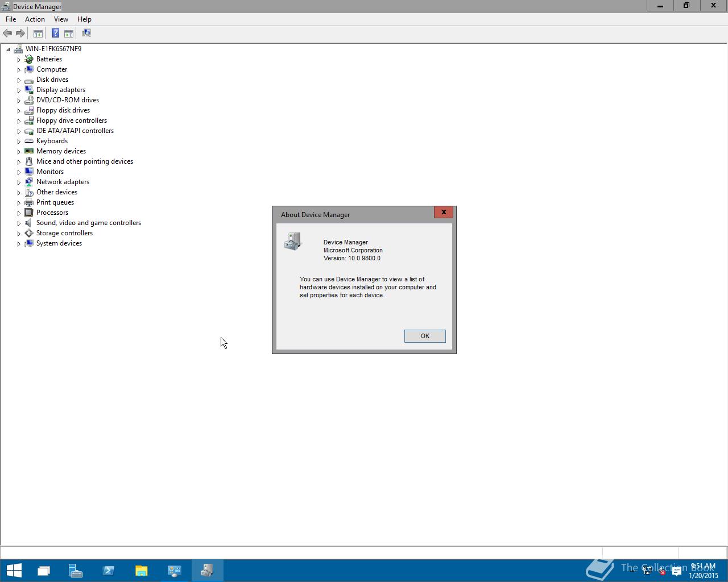The height and width of the screenshot is (582, 728).
Task: Select the Computer tree item label
Action: tap(52, 69)
